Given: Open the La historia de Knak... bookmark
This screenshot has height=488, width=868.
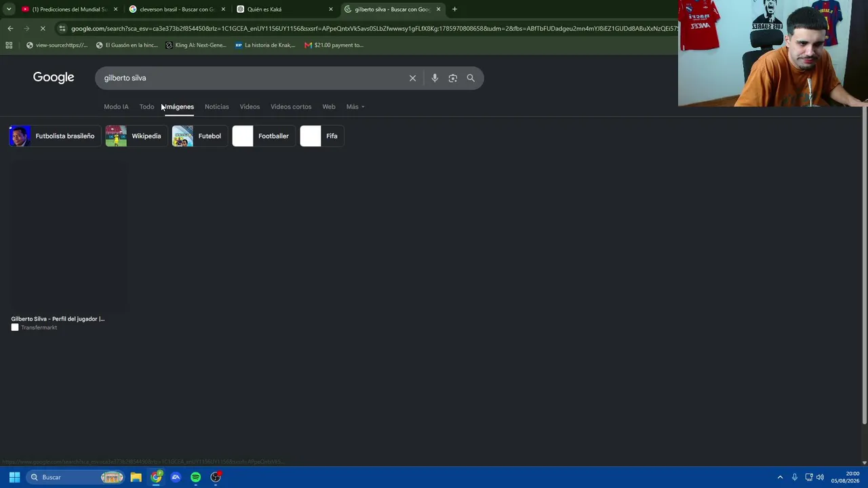Looking at the screenshot, I should click(x=265, y=45).
